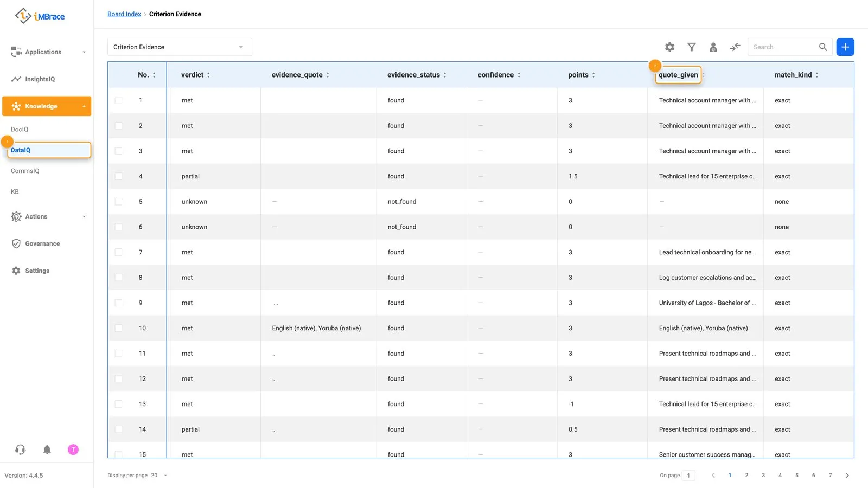Sort by No. column arrows

154,75
